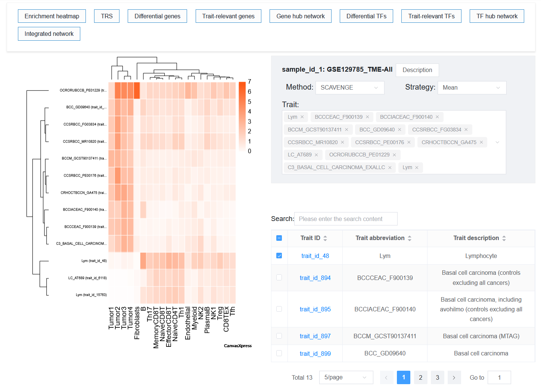Image resolution: width=541 pixels, height=392 pixels.
Task: Click the Description button
Action: (x=417, y=70)
